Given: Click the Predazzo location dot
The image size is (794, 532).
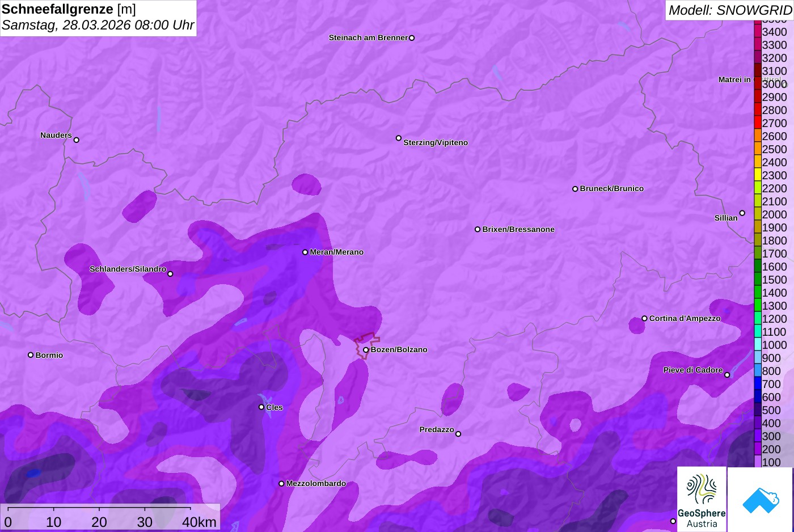Looking at the screenshot, I should [458, 434].
